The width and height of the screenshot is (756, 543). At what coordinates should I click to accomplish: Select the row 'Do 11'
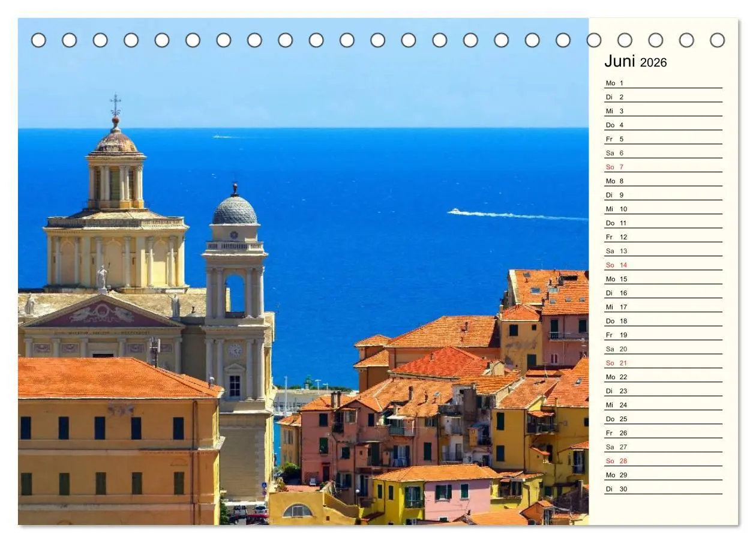click(x=663, y=223)
